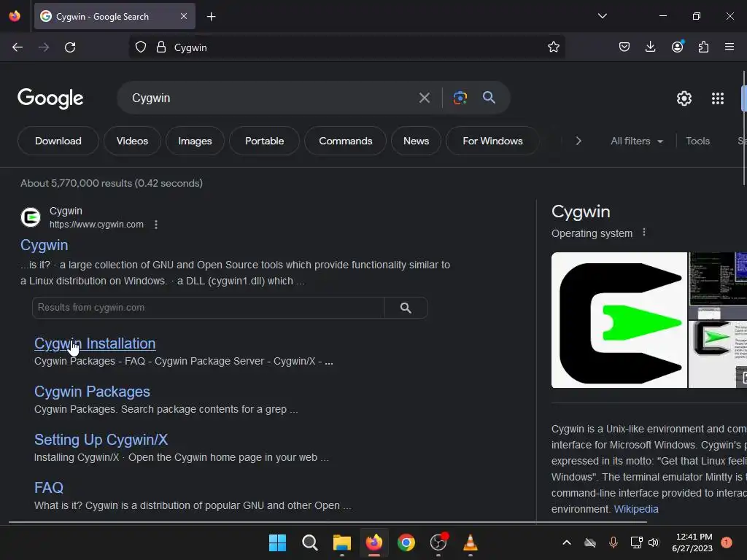This screenshot has width=747, height=560.
Task: Open VLC media player from the taskbar
Action: coord(471,542)
